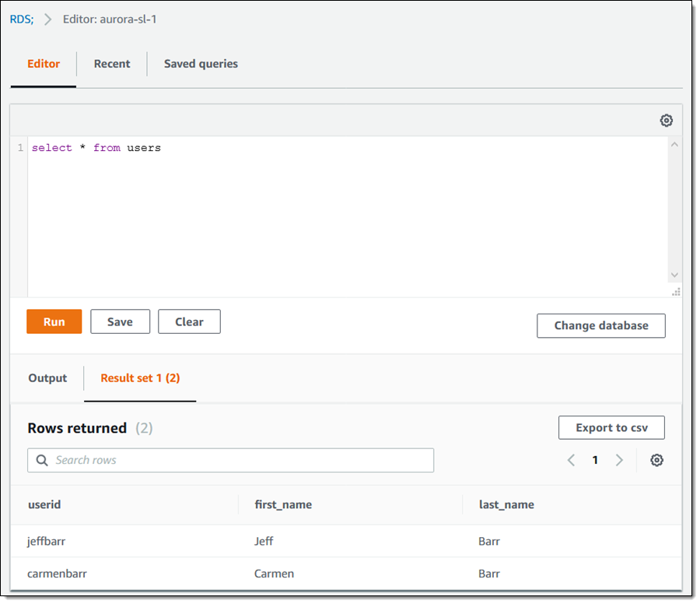Click the editor resize handle

pos(676,292)
